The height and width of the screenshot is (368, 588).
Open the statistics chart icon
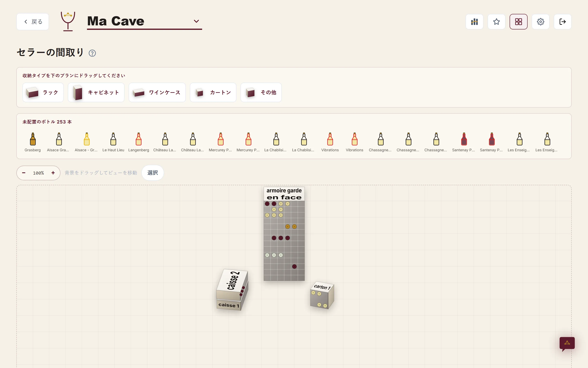tap(474, 22)
